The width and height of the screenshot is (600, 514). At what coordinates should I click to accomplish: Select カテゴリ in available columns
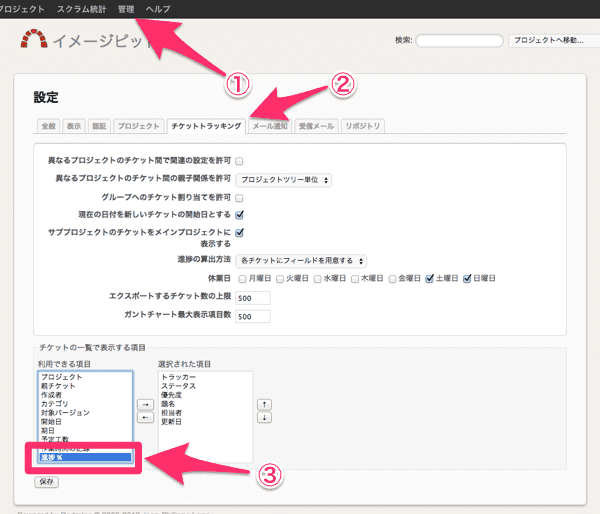click(x=85, y=404)
